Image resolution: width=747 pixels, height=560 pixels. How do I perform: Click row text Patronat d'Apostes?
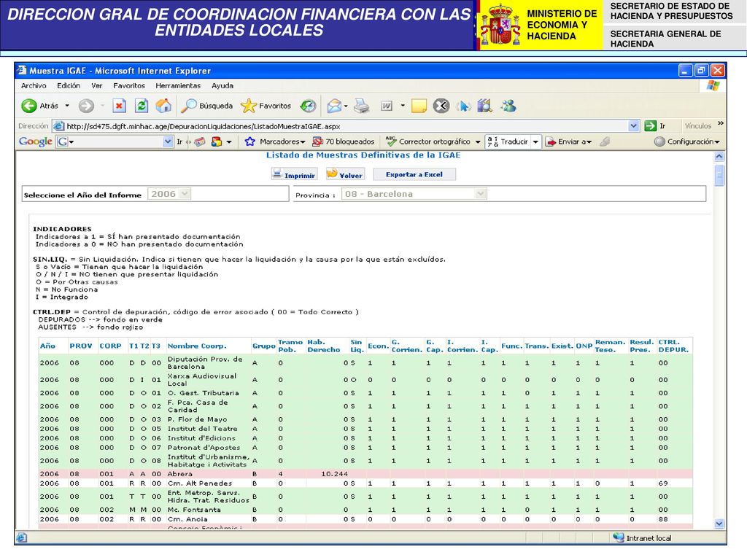(x=204, y=448)
